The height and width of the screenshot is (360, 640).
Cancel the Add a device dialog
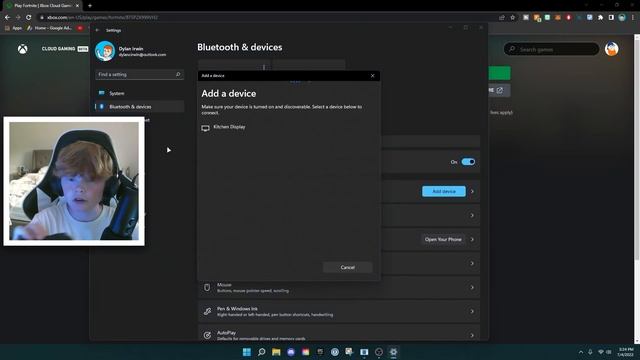tap(347, 267)
